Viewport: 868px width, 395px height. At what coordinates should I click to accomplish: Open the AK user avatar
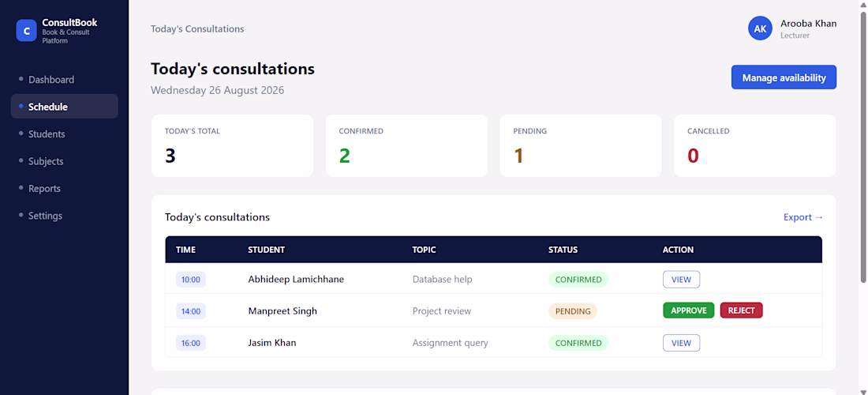(x=760, y=28)
